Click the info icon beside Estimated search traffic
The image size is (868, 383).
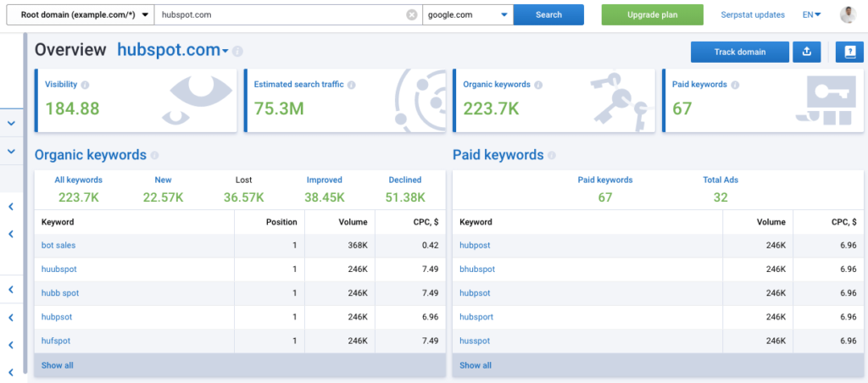[x=352, y=86]
